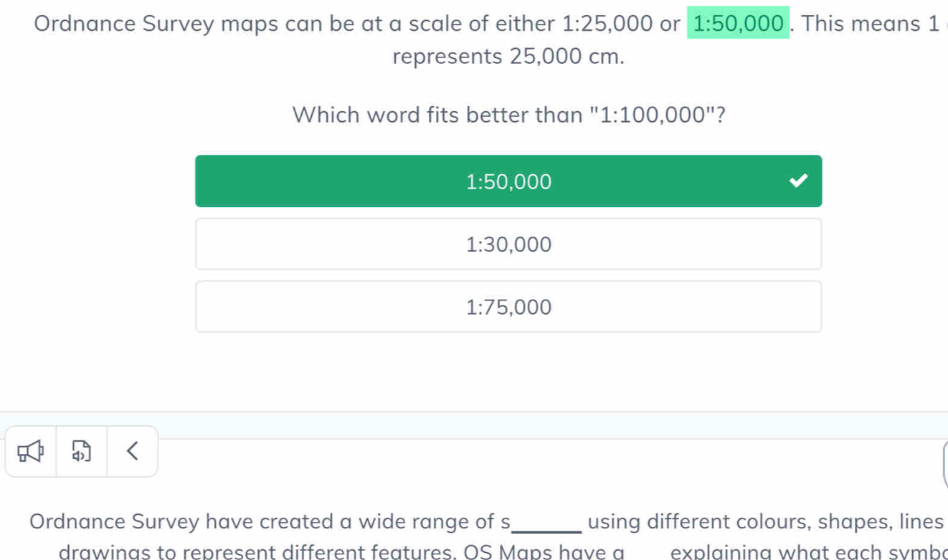Click the question 'Which word fits better'

pos(508,114)
